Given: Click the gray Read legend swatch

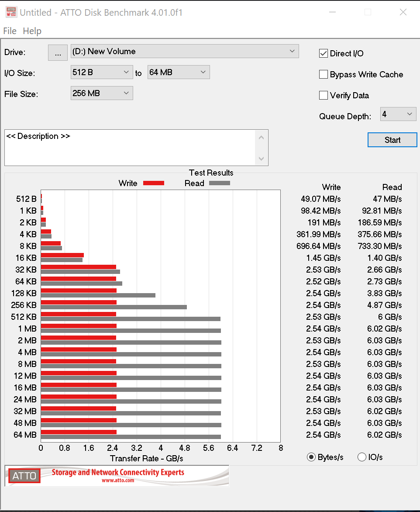Looking at the screenshot, I should [219, 183].
